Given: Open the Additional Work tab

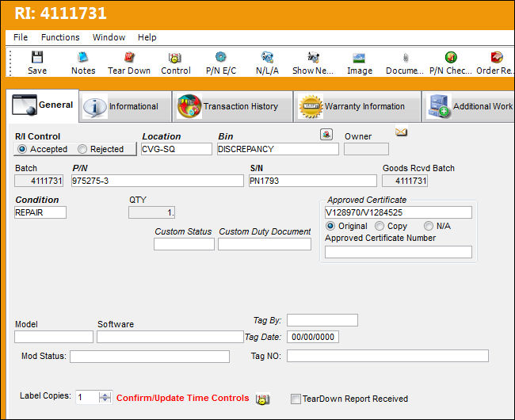Looking at the screenshot, I should tap(468, 106).
